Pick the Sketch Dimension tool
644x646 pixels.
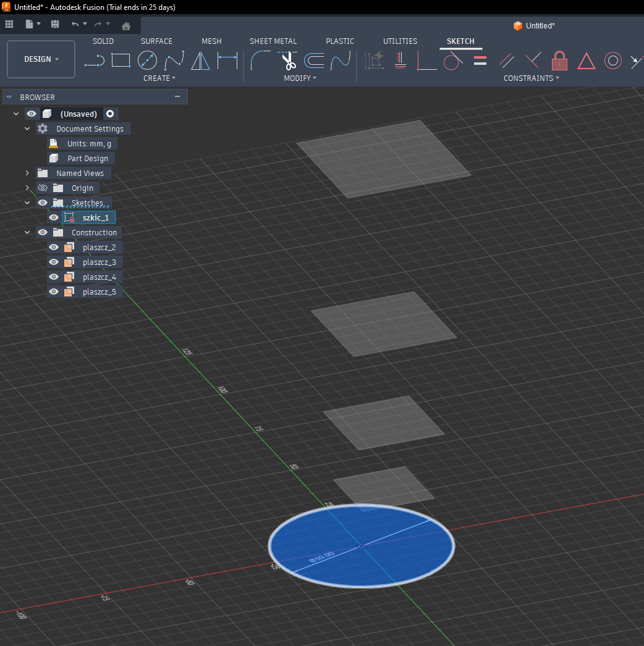pos(227,61)
